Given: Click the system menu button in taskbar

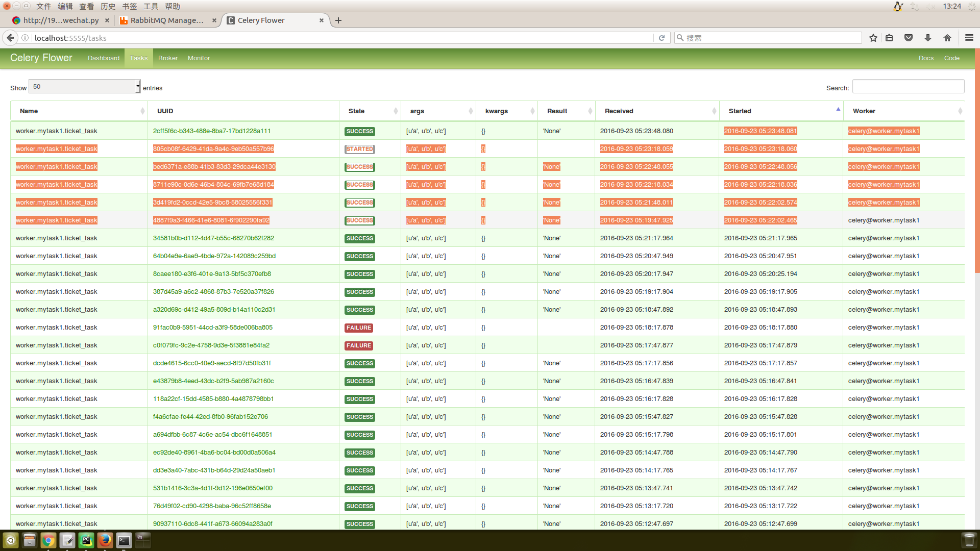Looking at the screenshot, I should 11,540.
